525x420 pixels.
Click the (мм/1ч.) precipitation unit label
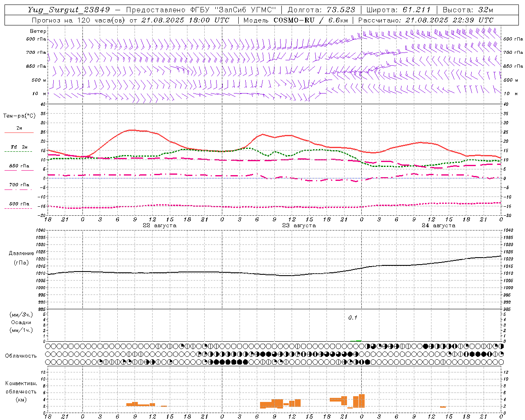[21, 330]
